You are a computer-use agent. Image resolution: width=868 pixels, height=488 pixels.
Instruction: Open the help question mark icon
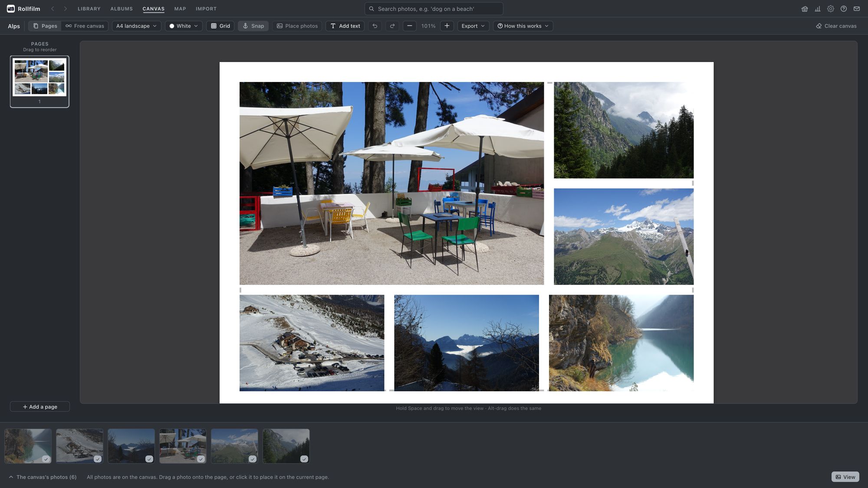coord(844,9)
